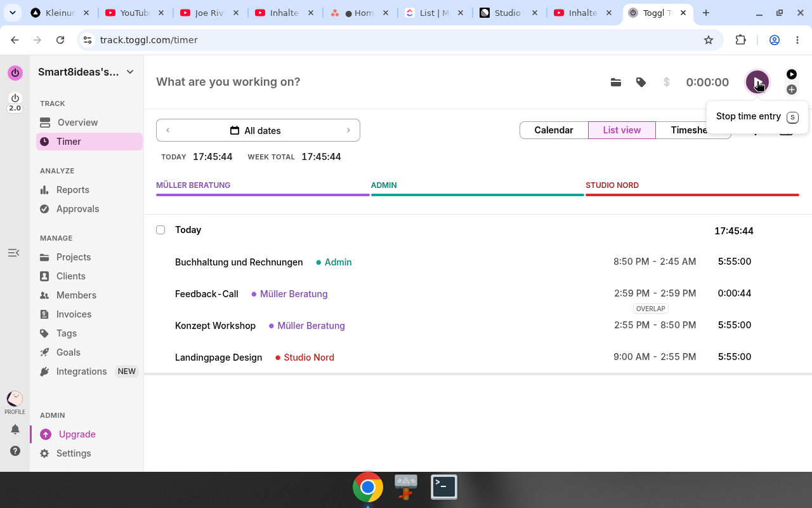
Task: Reload the page in Chrome
Action: pyautogui.click(x=60, y=40)
